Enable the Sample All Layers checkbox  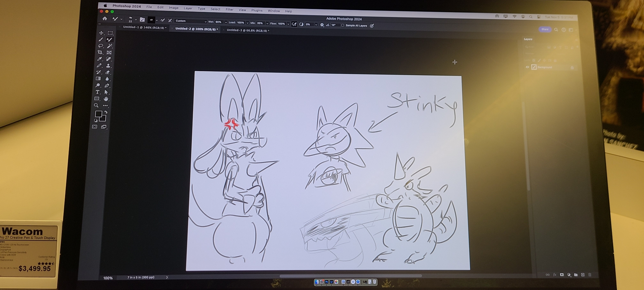(343, 25)
